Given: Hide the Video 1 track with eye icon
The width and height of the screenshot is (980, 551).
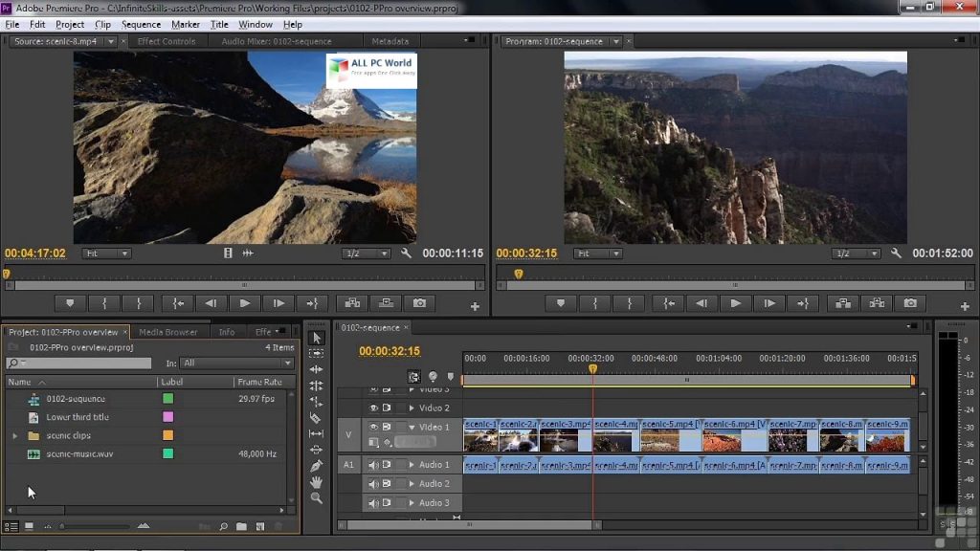Looking at the screenshot, I should coord(374,427).
